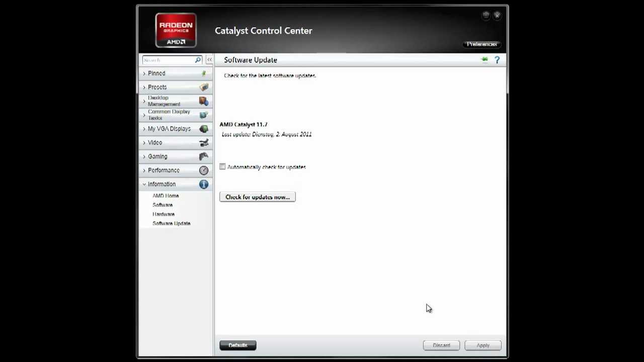Click the Last update date text

click(x=267, y=134)
